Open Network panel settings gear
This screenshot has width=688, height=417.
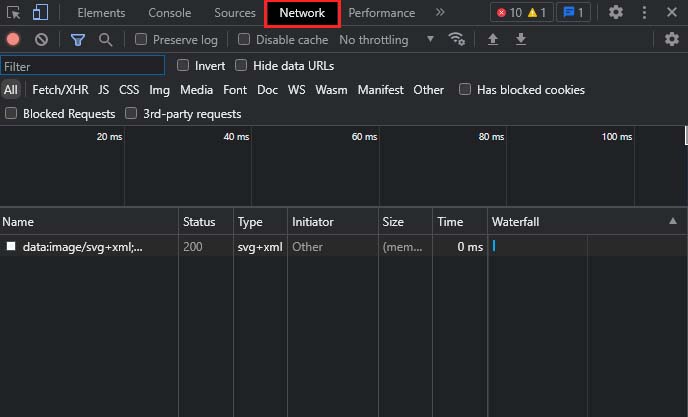[x=672, y=39]
